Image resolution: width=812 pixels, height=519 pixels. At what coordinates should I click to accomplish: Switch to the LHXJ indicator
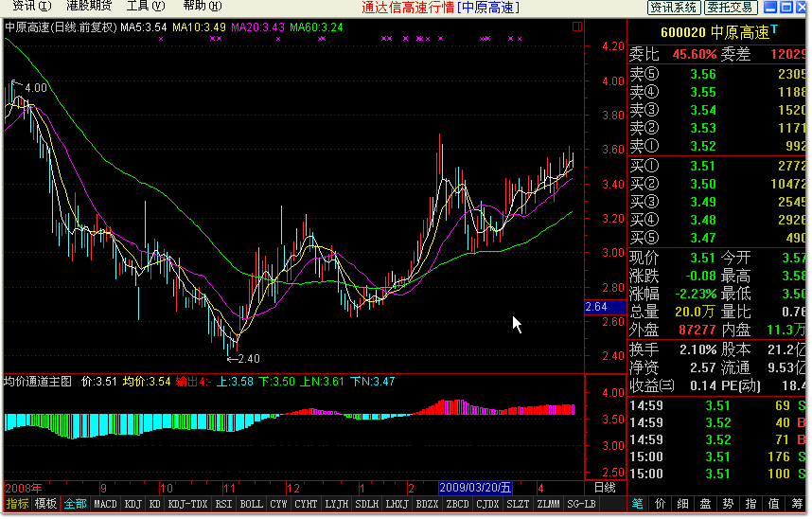(x=397, y=504)
